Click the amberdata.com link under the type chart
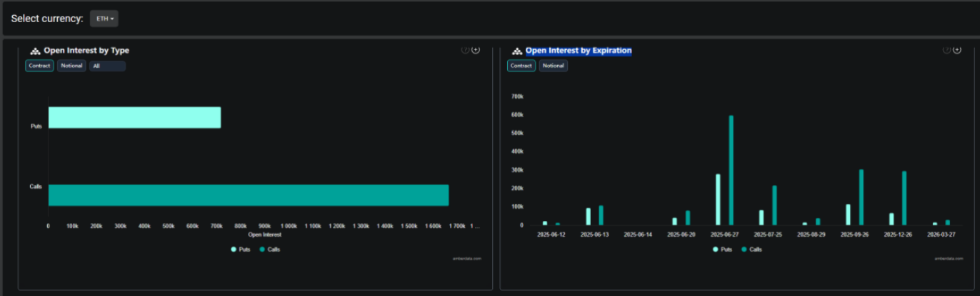Screen dimensions: 980x296 pos(467,258)
